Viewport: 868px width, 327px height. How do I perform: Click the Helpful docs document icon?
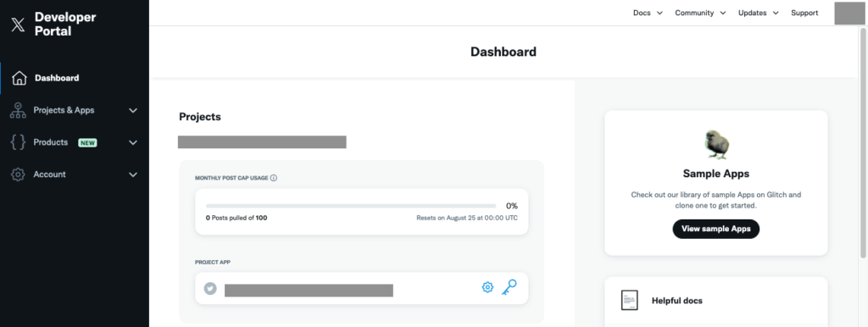[x=630, y=301]
